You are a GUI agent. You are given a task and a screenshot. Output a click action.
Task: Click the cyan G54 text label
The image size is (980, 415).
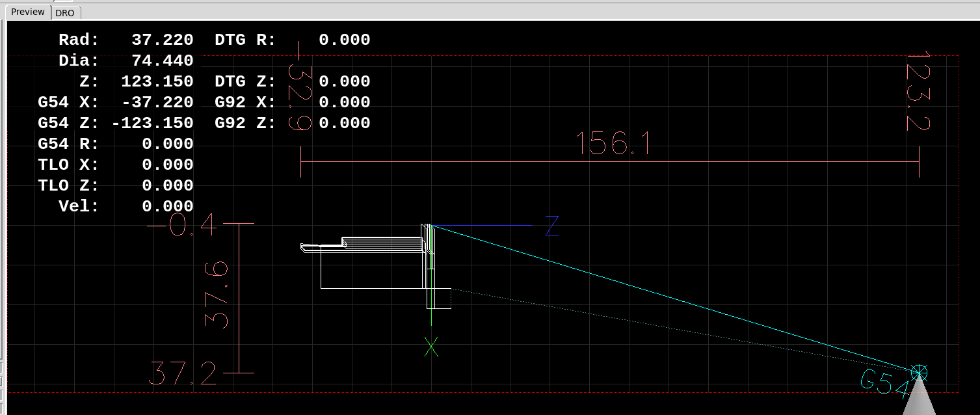tap(885, 384)
